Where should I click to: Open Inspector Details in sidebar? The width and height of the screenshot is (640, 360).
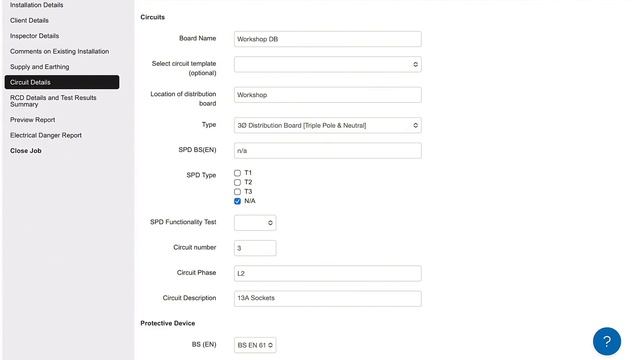34,36
